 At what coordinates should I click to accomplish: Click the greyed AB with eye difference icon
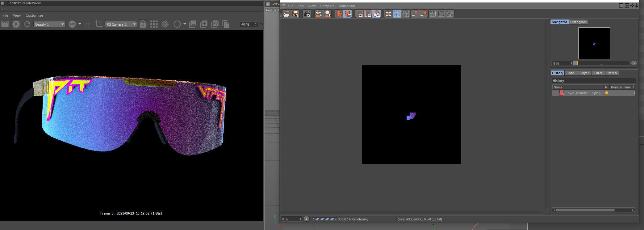[x=406, y=14]
